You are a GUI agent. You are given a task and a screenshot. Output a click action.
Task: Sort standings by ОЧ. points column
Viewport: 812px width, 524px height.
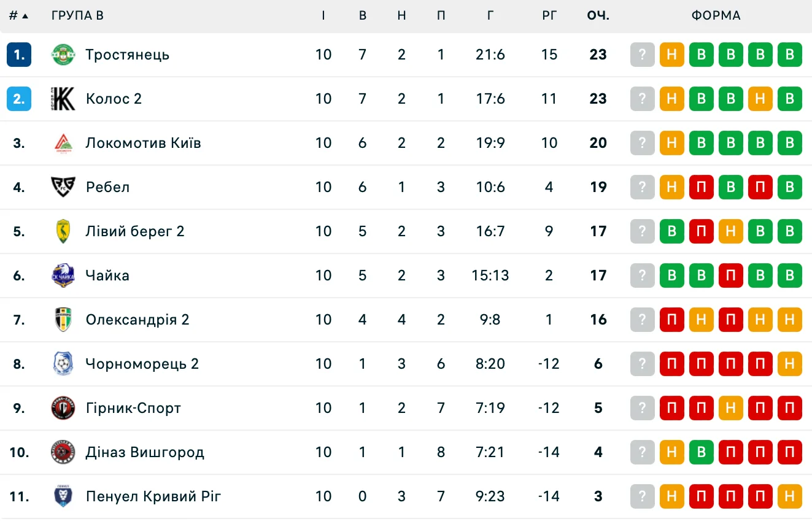[x=598, y=16]
